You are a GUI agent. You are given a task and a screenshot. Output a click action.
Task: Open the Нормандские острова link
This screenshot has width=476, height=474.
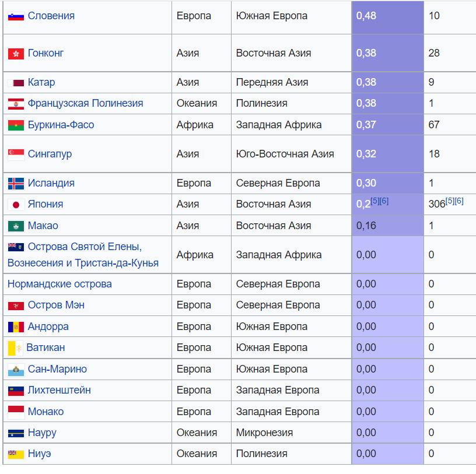point(60,284)
